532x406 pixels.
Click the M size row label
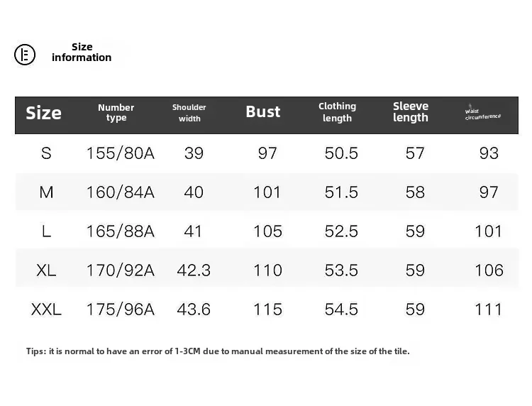[x=46, y=192]
